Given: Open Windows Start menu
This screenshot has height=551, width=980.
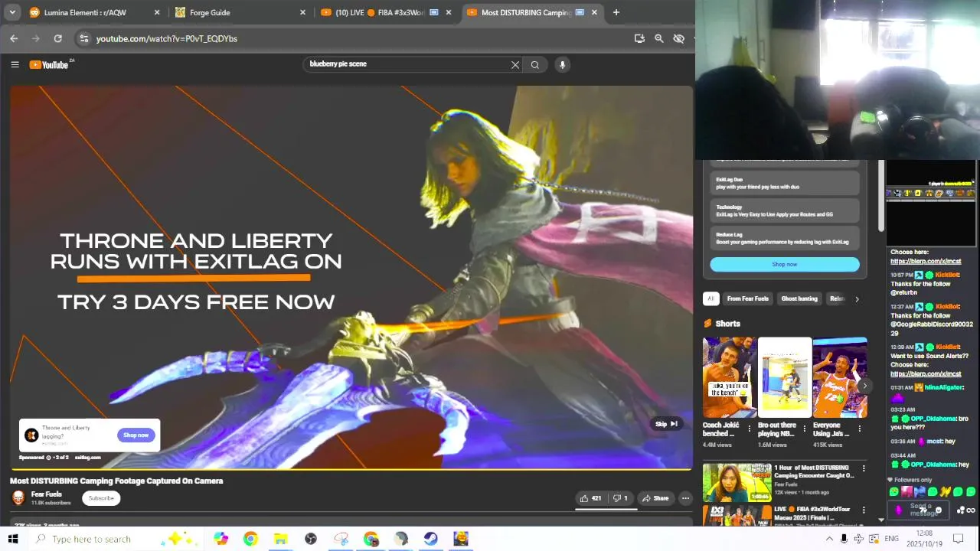Looking at the screenshot, I should click(13, 539).
